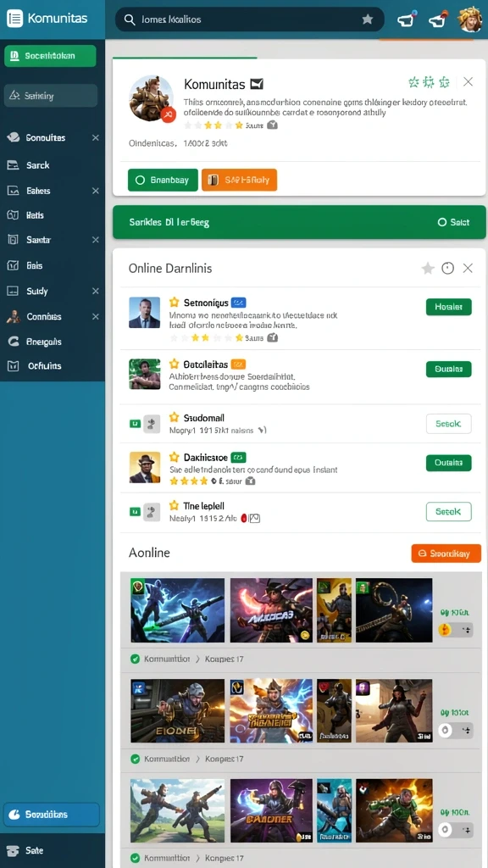
Task: Click the green Bnanbeay button
Action: 163,180
